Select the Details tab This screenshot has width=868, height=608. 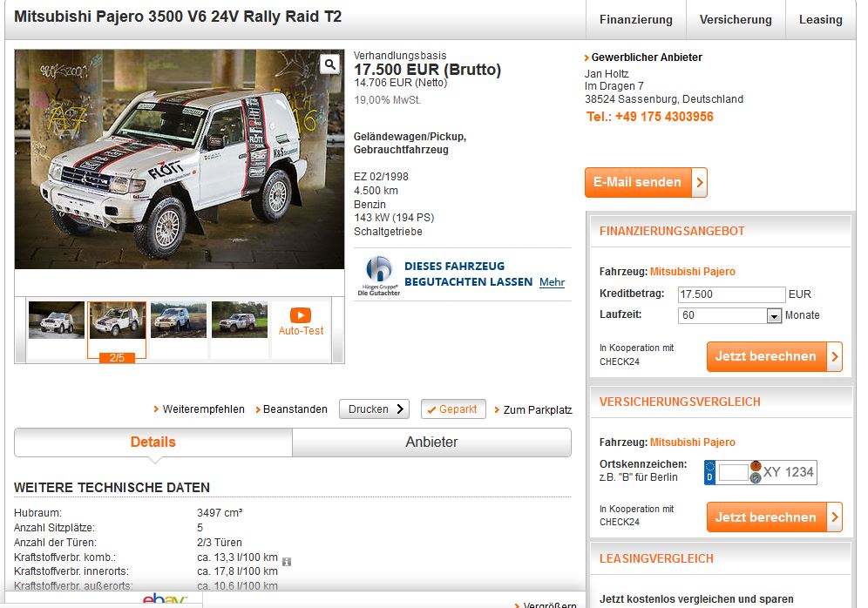tap(153, 442)
